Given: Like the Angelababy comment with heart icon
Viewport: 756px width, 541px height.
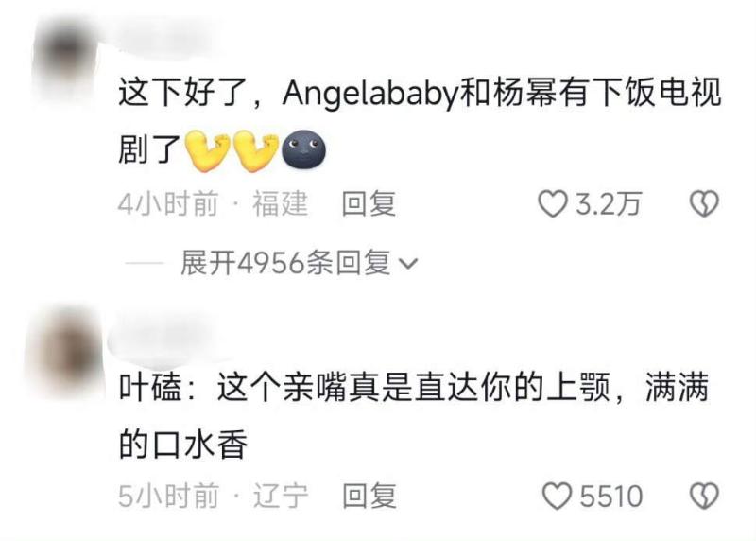Looking at the screenshot, I should (553, 203).
